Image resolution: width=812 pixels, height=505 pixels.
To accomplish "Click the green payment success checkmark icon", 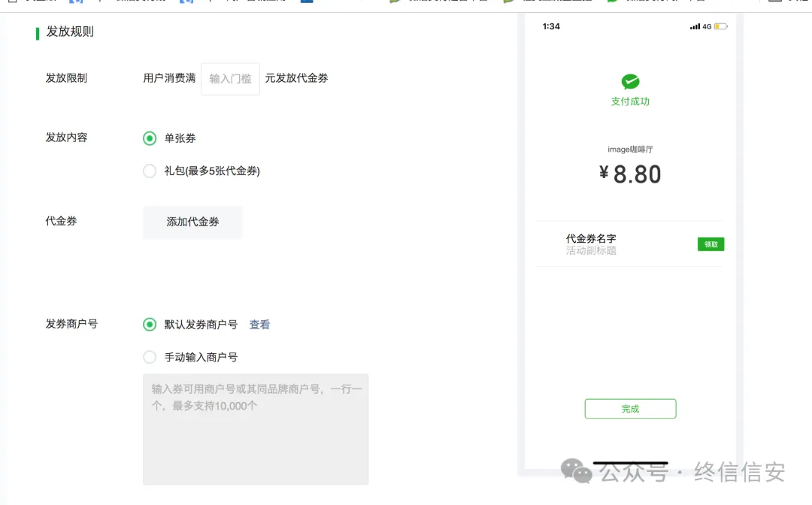I will 630,80.
